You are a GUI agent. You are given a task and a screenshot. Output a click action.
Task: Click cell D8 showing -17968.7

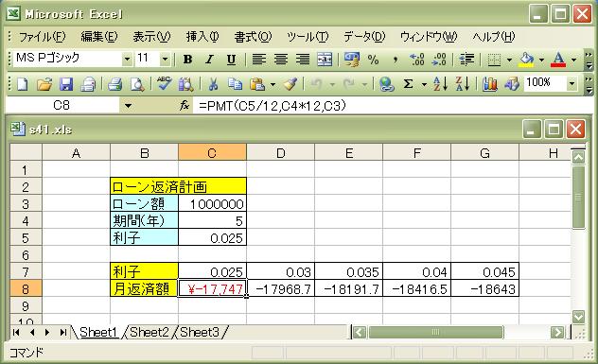280,289
